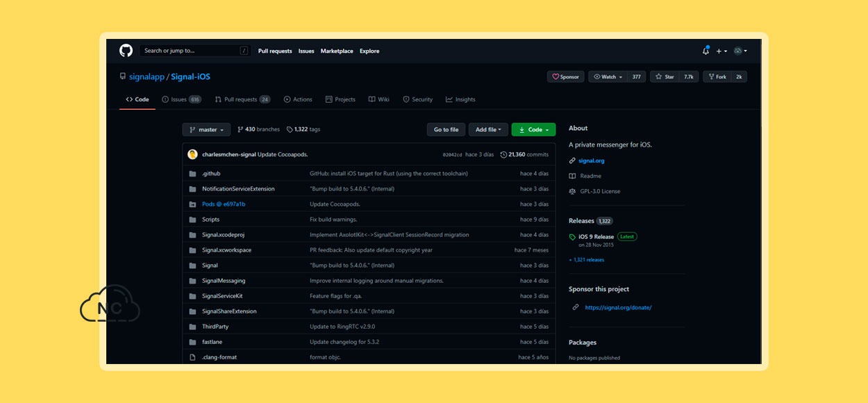Screen dimensions: 868x403
Task: Open the plus create-new menu
Action: [x=721, y=51]
